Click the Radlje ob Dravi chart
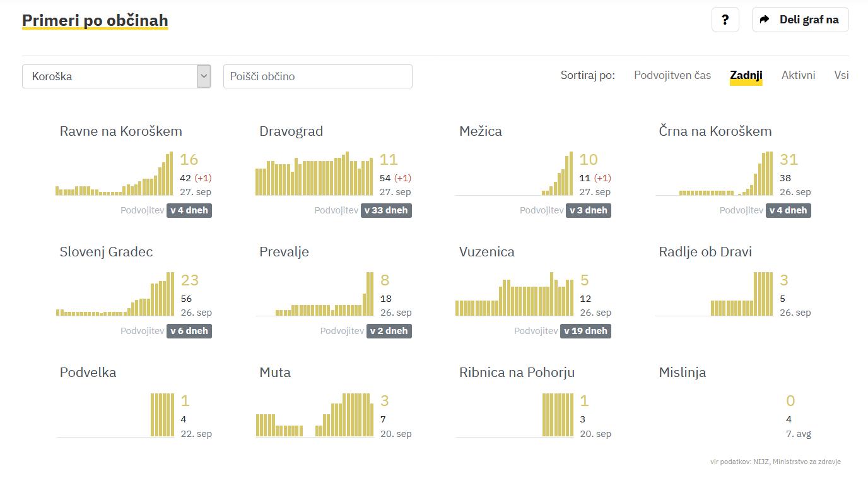 (x=714, y=295)
